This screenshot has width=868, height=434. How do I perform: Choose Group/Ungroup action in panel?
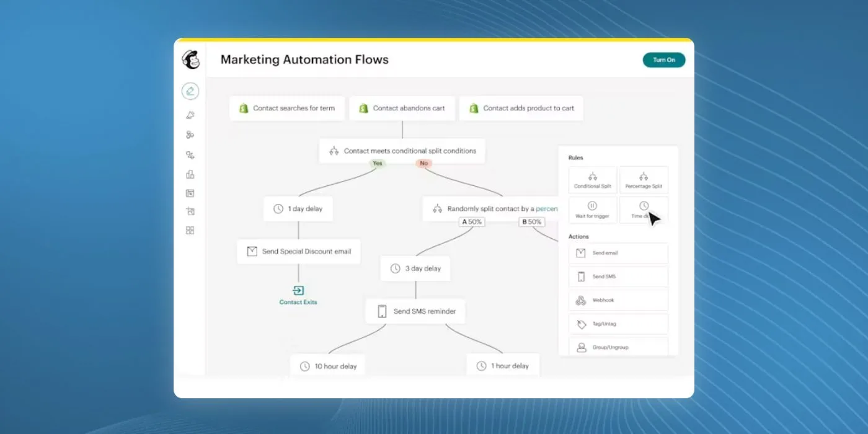click(x=618, y=347)
